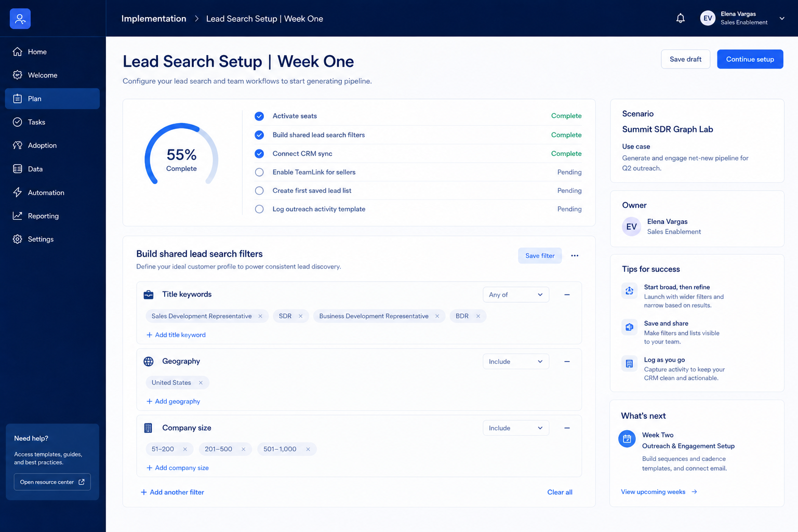Collapse the Geography section
The width and height of the screenshot is (798, 532).
[567, 362]
